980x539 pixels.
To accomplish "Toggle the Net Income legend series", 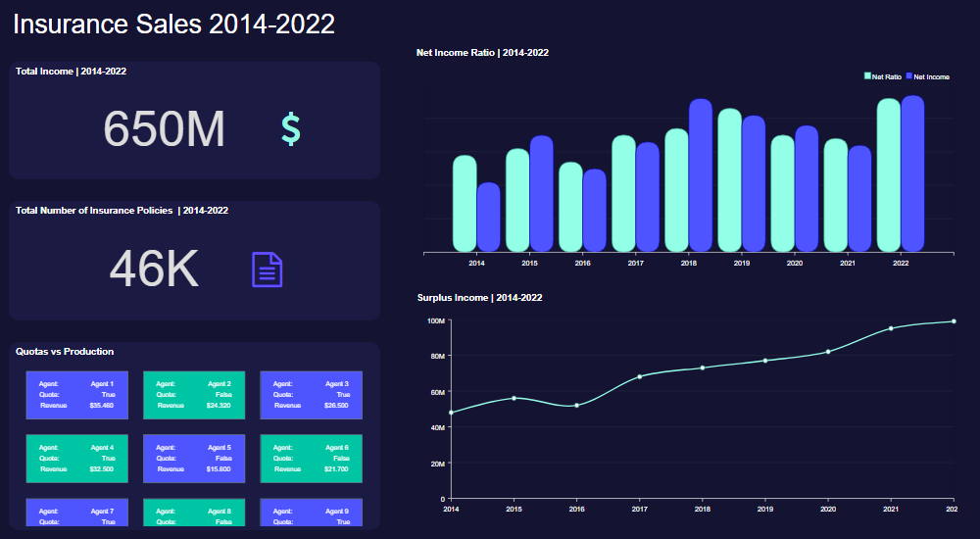I will (931, 76).
